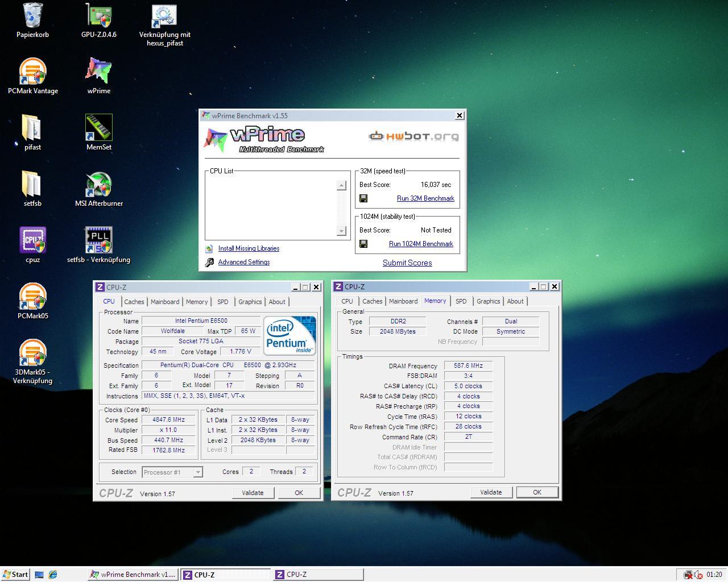Click the Rated FSB value 1762.8 MHz

(x=168, y=450)
